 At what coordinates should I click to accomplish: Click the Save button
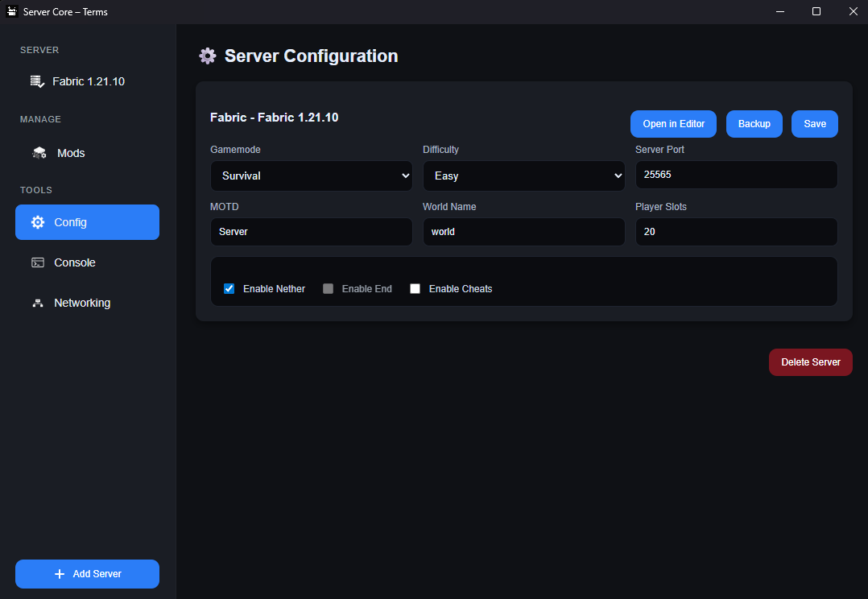pos(814,124)
